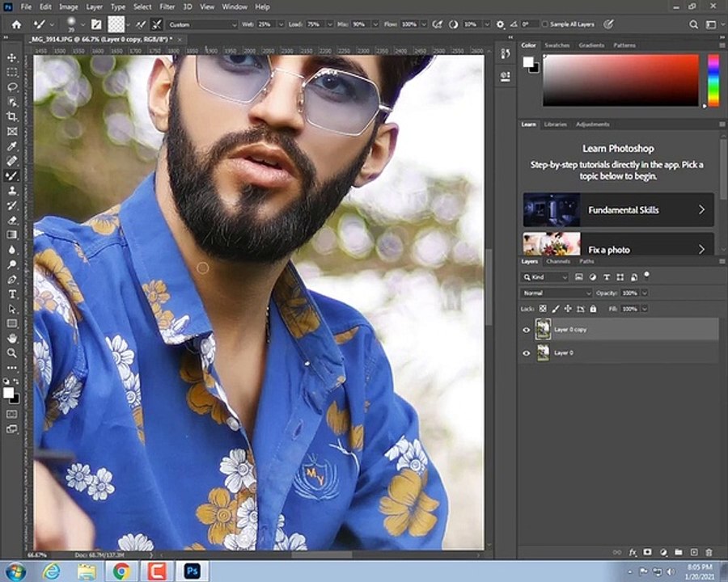Select the Crop tool
Image resolution: width=728 pixels, height=582 pixels.
pos(12,116)
